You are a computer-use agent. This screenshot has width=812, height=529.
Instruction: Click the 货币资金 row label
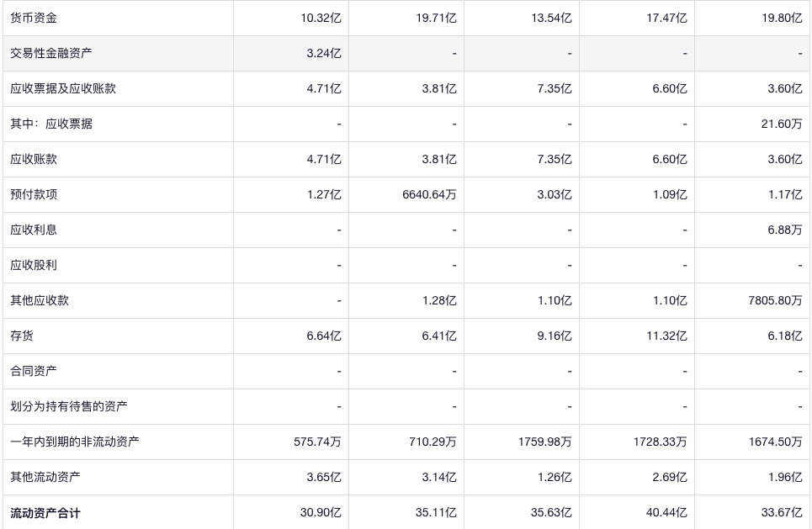[34, 18]
